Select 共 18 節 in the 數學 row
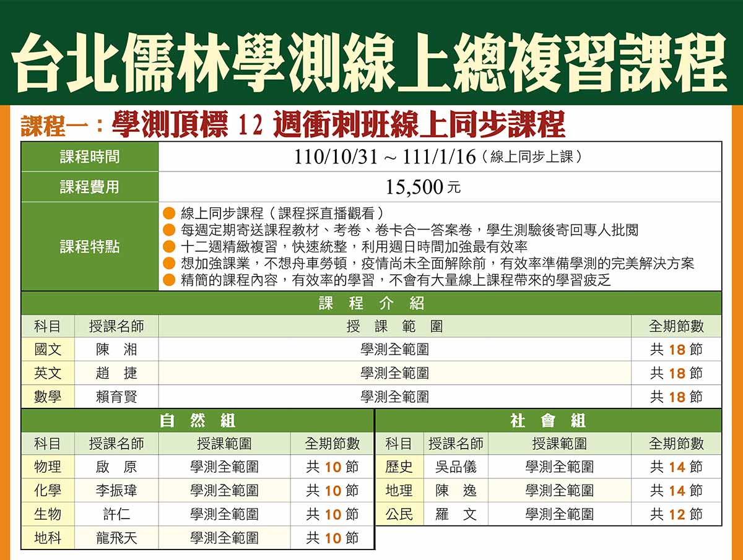The height and width of the screenshot is (560, 743). pos(677,397)
